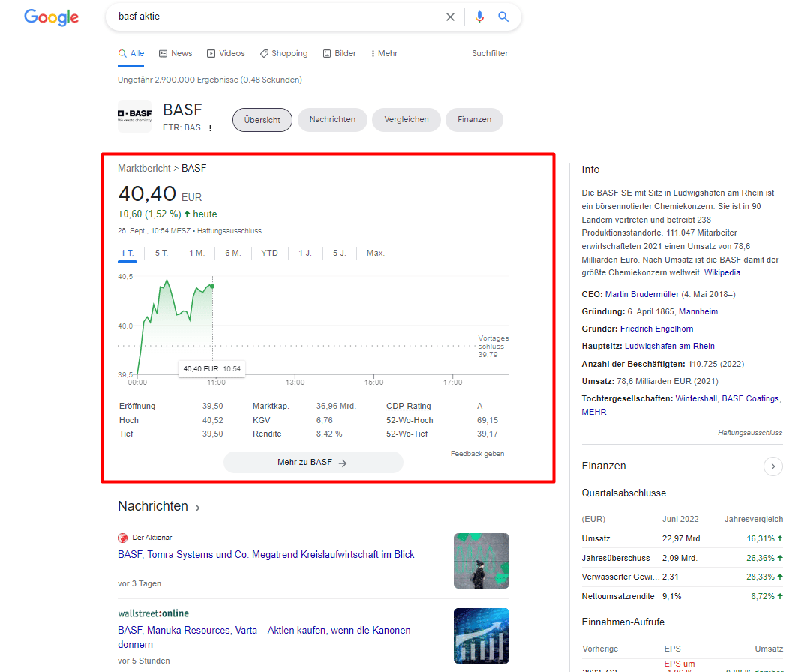Image resolution: width=807 pixels, height=672 pixels.
Task: Click the Umsatz value 22,97 Mrd.
Action: [682, 538]
